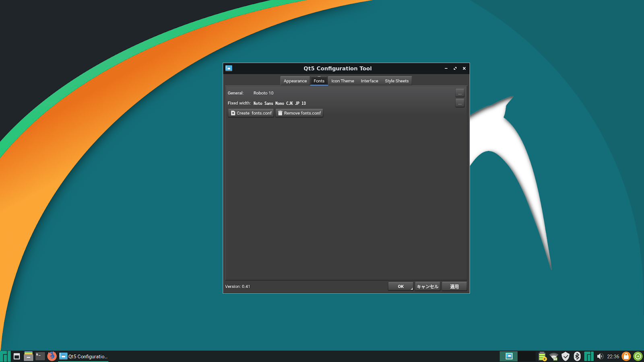
Task: Open the Wi-Fi network indicator
Action: click(x=554, y=356)
